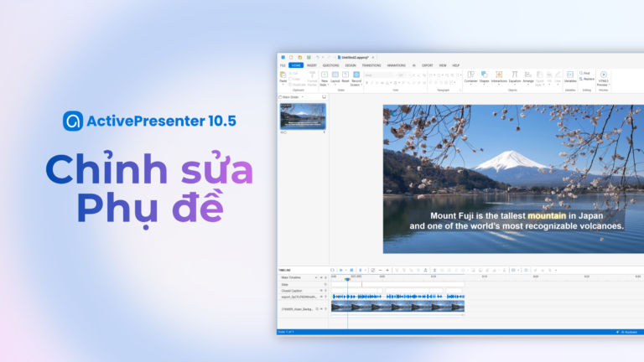Click the subtitle text on canvas
The width and height of the screenshot is (644, 362).
pyautogui.click(x=517, y=221)
